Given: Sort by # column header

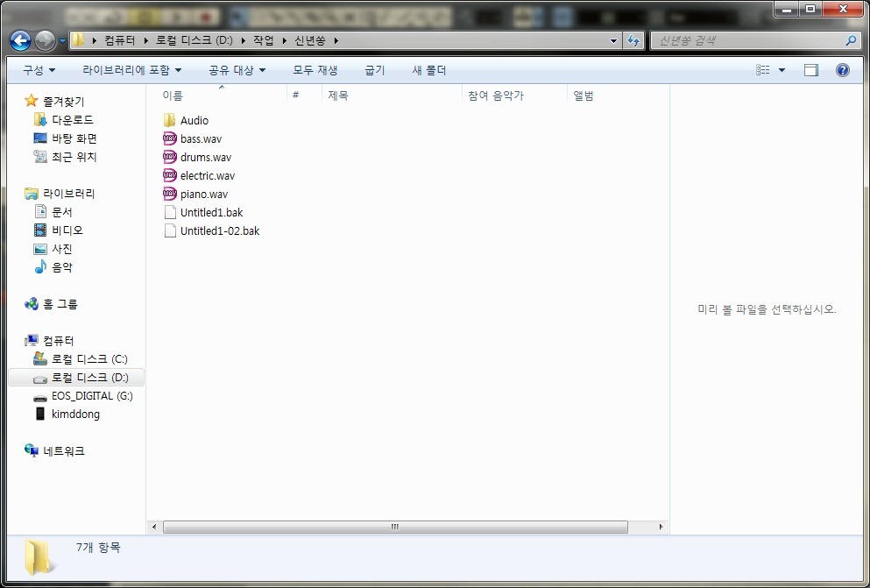Looking at the screenshot, I should pos(296,96).
